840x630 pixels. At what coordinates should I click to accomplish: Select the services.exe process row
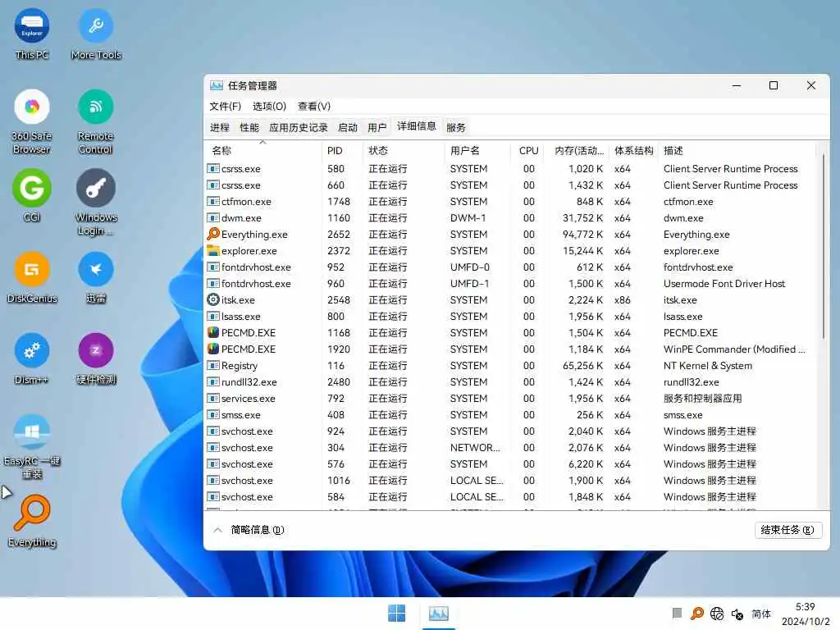(x=511, y=398)
